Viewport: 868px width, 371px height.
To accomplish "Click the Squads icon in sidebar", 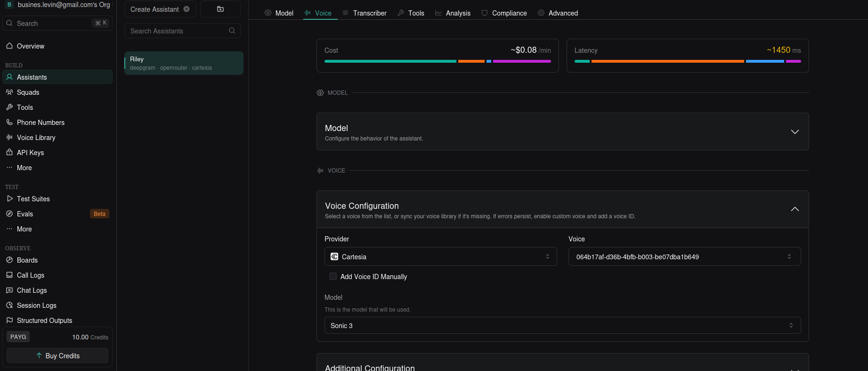I will pos(9,92).
